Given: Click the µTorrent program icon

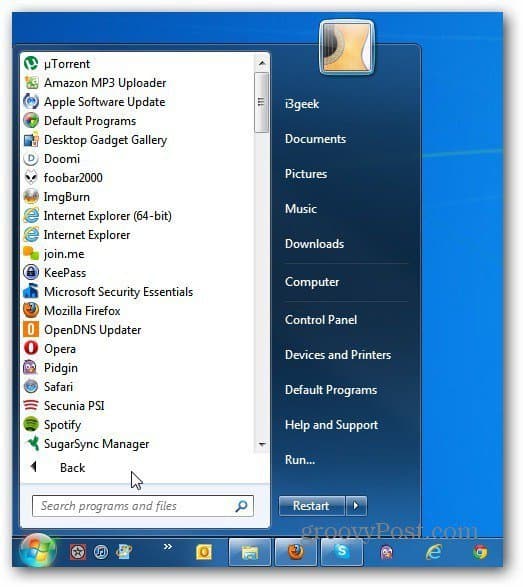Looking at the screenshot, I should (31, 64).
